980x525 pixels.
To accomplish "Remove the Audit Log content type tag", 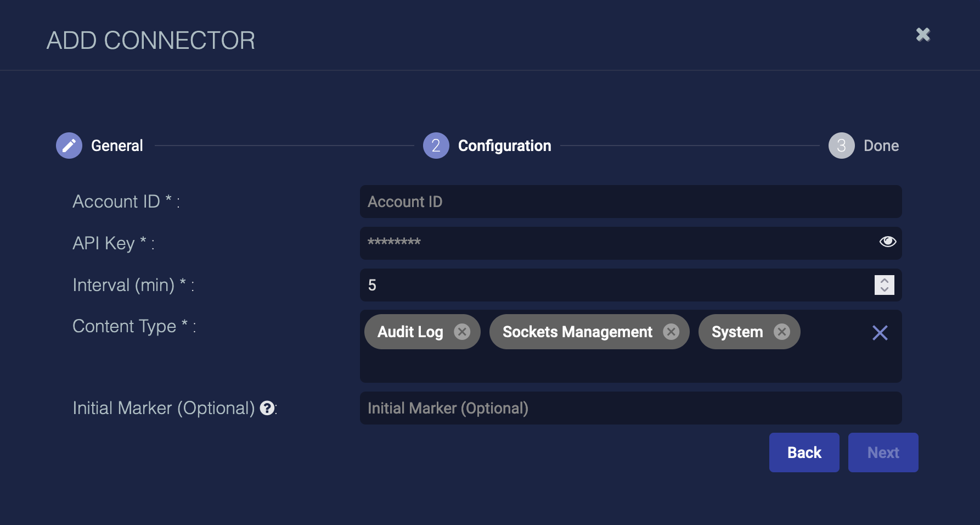I will (462, 332).
